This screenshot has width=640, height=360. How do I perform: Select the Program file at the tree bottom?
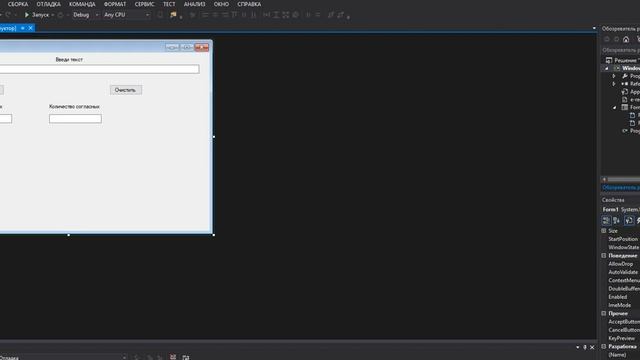tap(631, 131)
